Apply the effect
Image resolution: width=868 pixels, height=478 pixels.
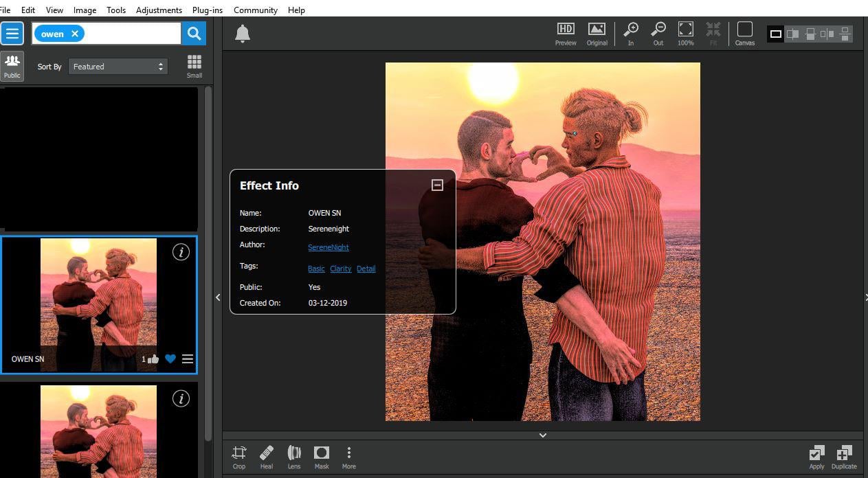click(x=816, y=457)
